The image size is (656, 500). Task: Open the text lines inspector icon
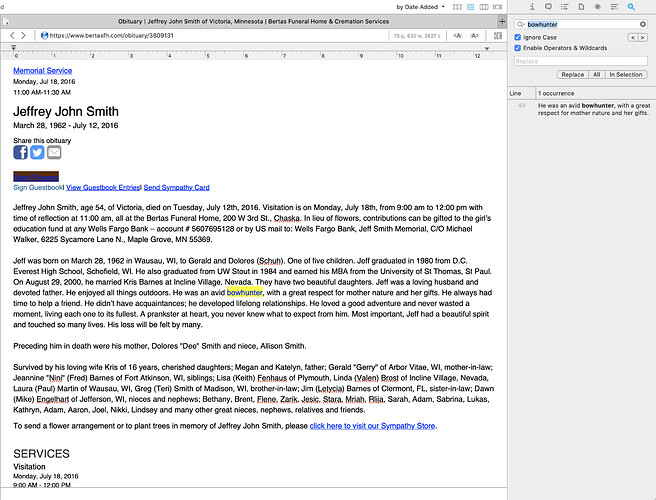(x=614, y=7)
